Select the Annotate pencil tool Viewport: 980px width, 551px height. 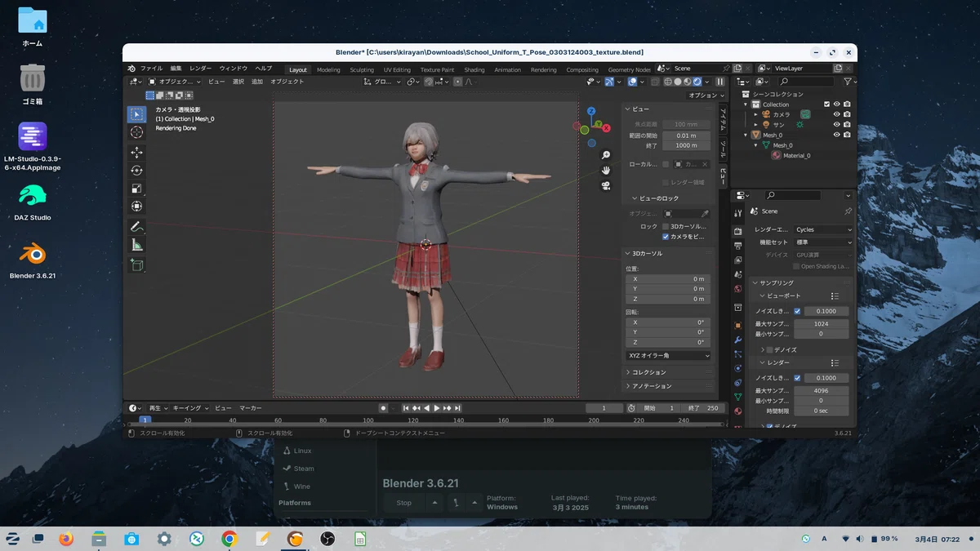coord(136,226)
